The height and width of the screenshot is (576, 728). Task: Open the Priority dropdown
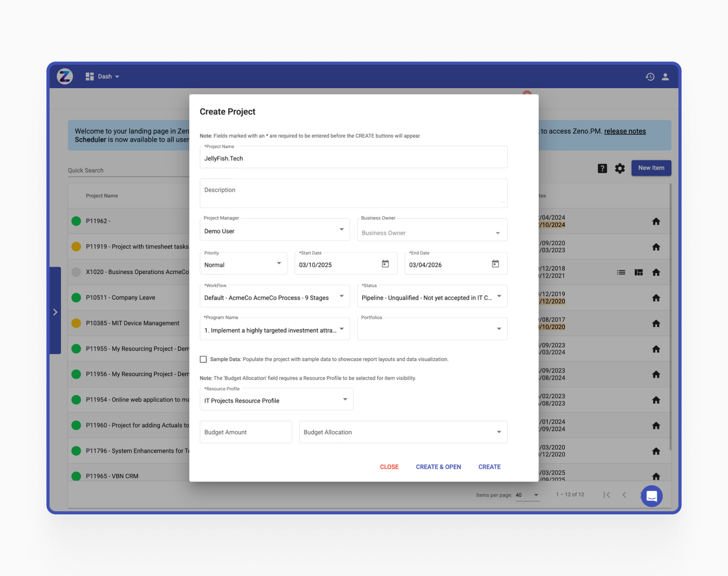click(x=278, y=263)
